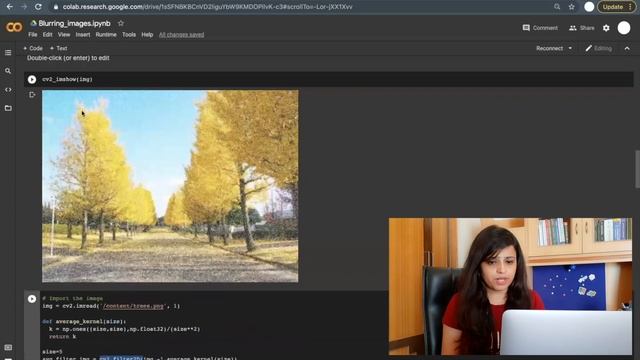Click the All changes saved link
640x360 pixels.
[181, 35]
